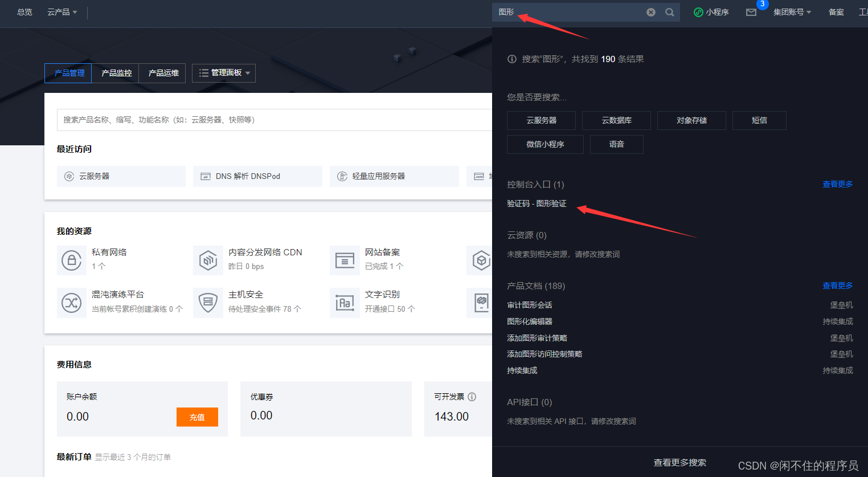Switch to the 产品运维 tab
The image size is (868, 477).
[162, 73]
